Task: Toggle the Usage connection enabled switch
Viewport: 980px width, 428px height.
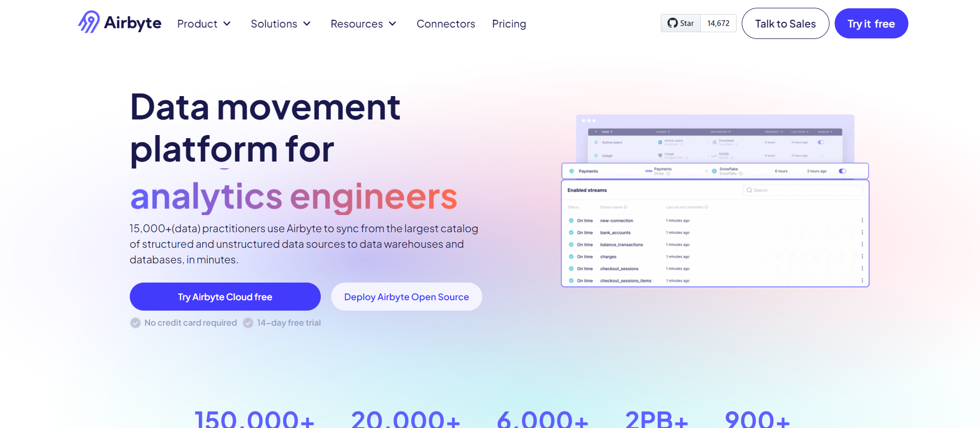Action: click(x=821, y=155)
